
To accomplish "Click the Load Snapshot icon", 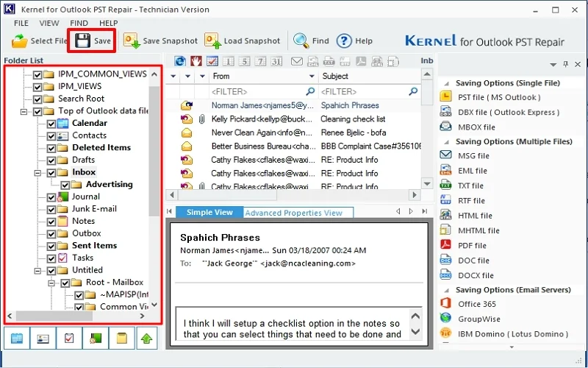I will (213, 41).
